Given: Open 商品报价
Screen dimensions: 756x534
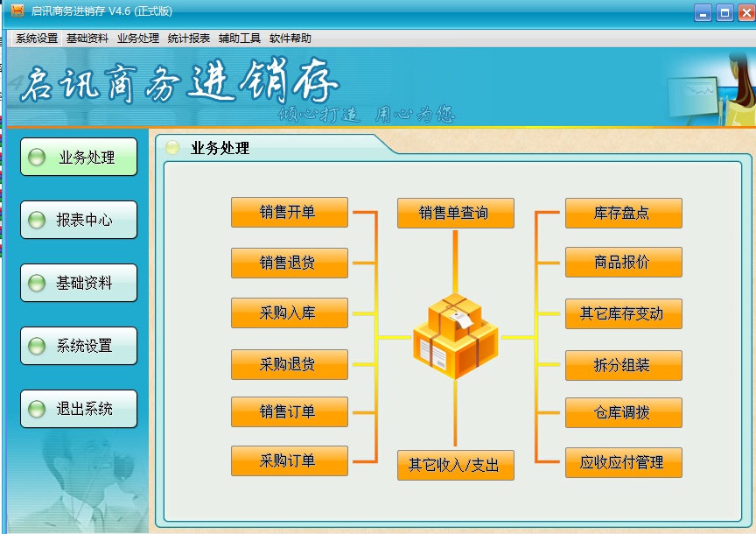Looking at the screenshot, I should (x=623, y=262).
